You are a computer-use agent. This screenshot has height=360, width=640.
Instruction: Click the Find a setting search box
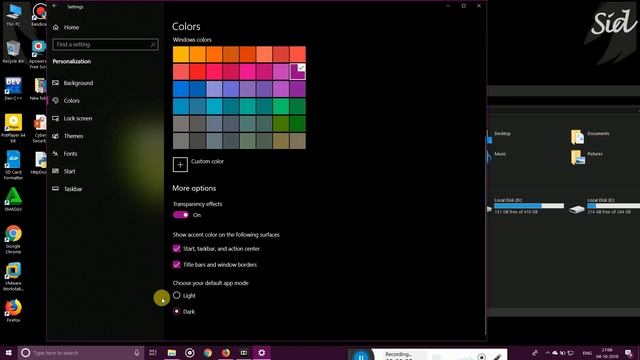point(105,44)
